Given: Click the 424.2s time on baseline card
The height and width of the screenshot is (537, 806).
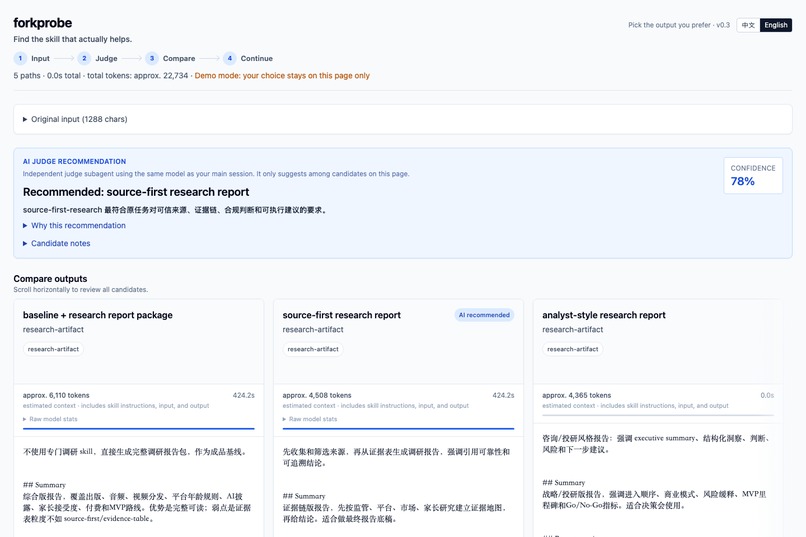Looking at the screenshot, I should click(x=244, y=396).
